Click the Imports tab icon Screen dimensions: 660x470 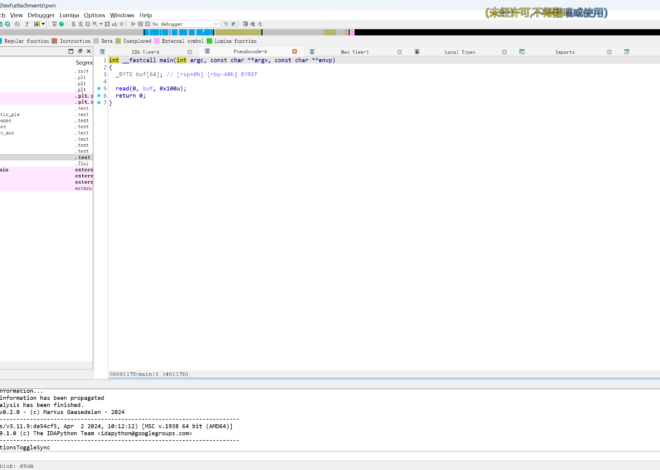[522, 52]
